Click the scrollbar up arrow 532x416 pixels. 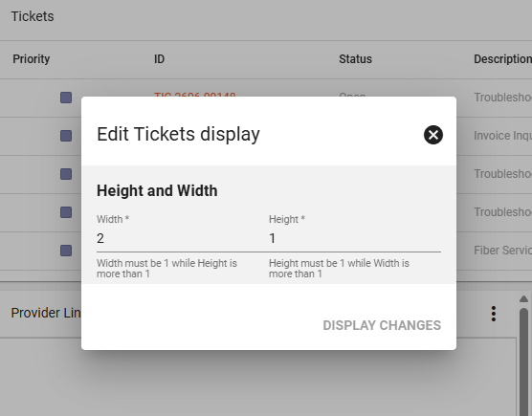(x=523, y=298)
